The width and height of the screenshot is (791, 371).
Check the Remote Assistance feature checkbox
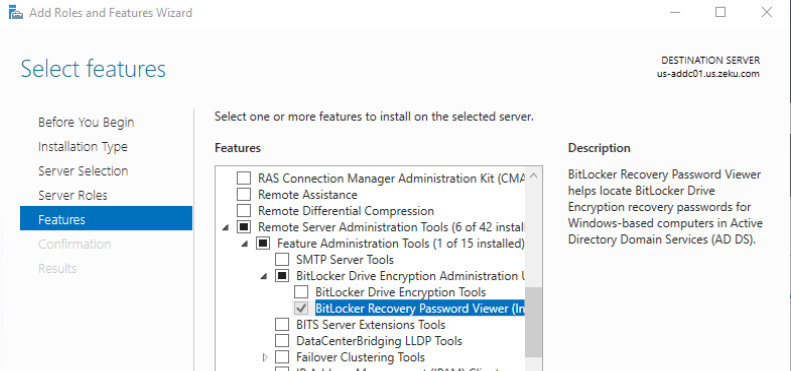tap(244, 194)
